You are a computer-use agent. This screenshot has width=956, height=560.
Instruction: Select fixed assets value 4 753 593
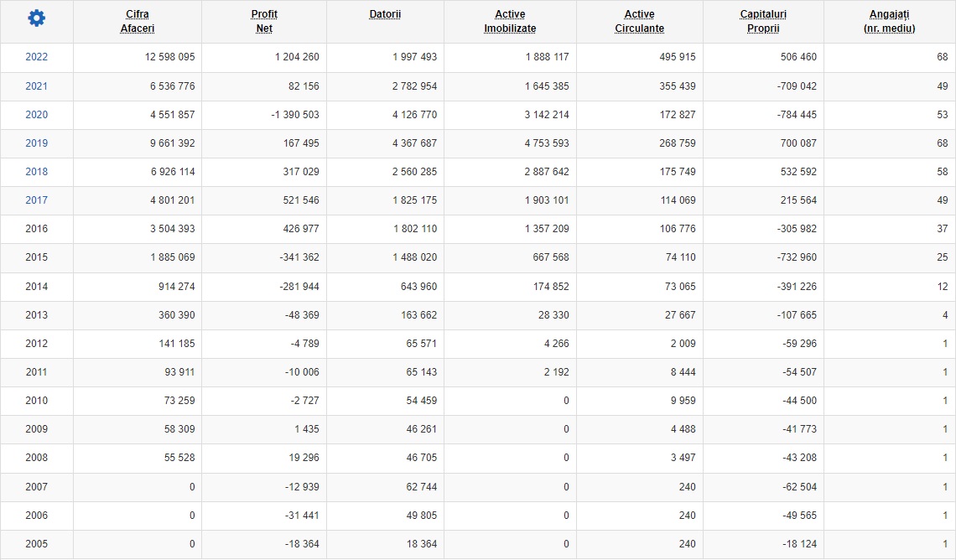coord(547,143)
